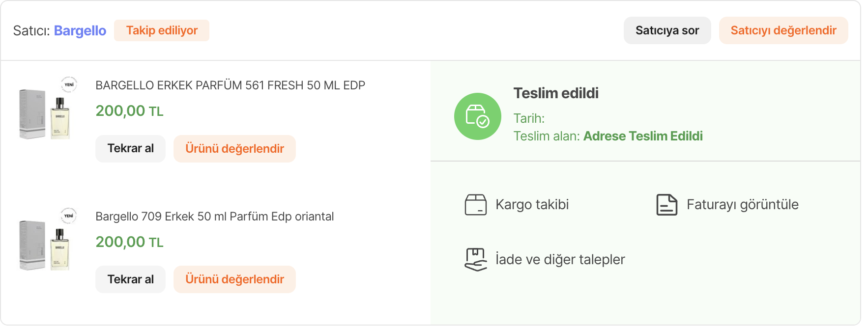The width and height of the screenshot is (868, 328).
Task: Click Tekrar al for the 561 Fresh perfume
Action: tap(130, 148)
